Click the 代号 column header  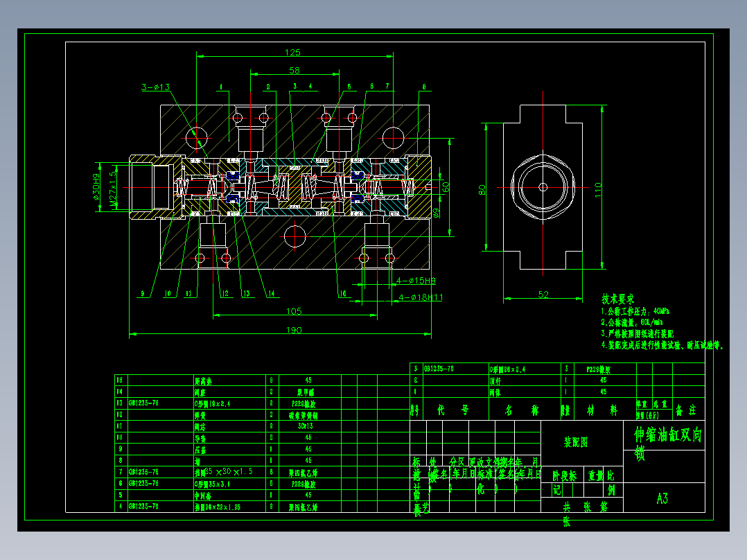[x=453, y=410]
